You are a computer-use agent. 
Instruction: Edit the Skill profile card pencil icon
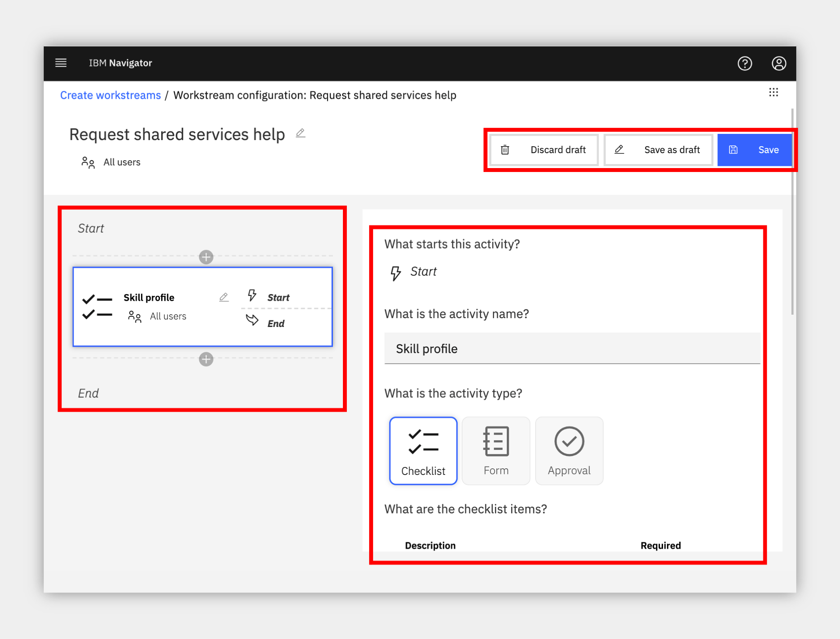(x=224, y=298)
